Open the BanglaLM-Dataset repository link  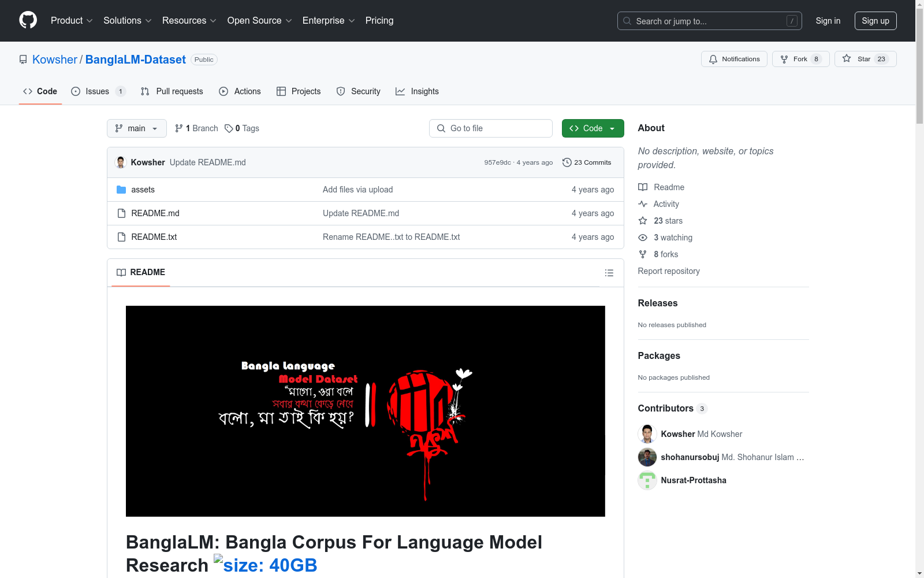(x=136, y=60)
